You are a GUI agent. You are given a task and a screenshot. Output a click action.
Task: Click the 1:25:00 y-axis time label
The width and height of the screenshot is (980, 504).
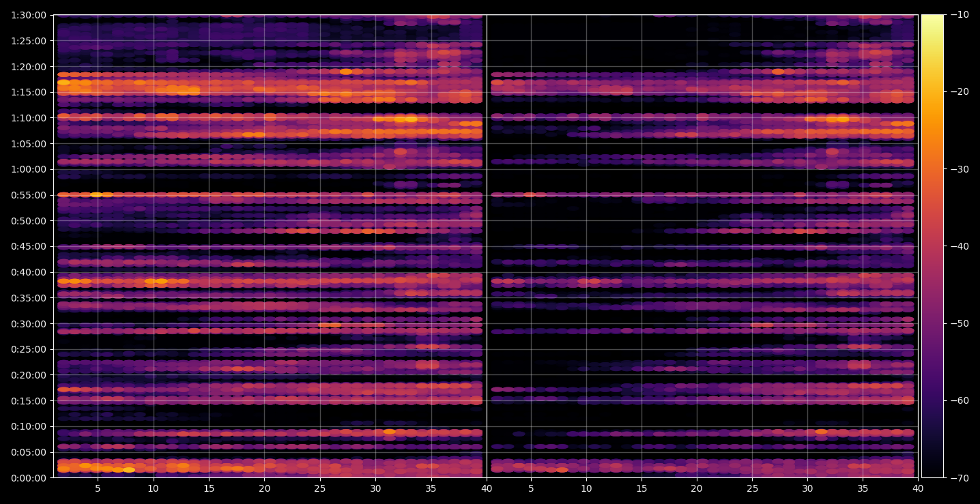click(x=29, y=41)
